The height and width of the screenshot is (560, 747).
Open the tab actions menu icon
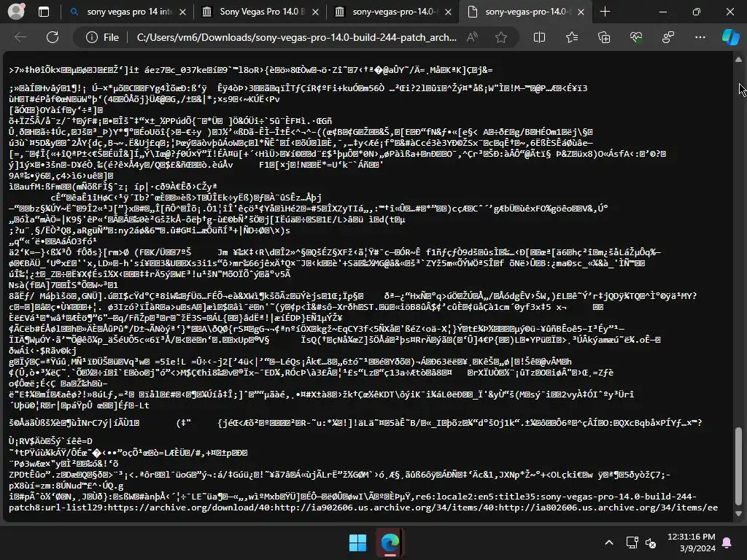pos(44,12)
